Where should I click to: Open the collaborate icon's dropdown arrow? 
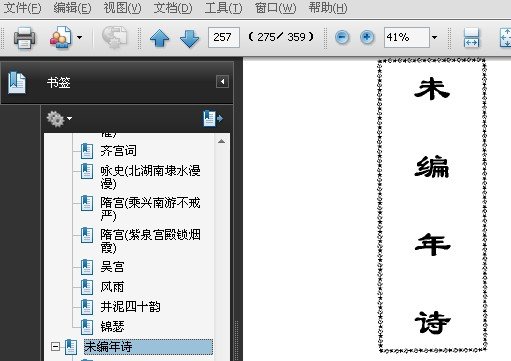pyautogui.click(x=79, y=37)
